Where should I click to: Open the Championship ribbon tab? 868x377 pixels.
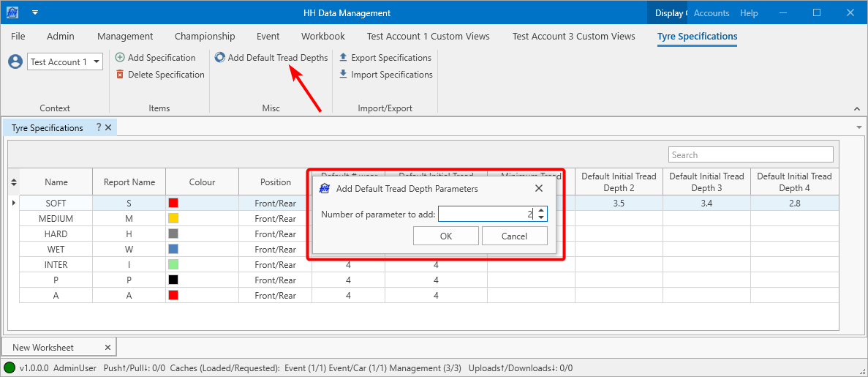pyautogui.click(x=205, y=37)
